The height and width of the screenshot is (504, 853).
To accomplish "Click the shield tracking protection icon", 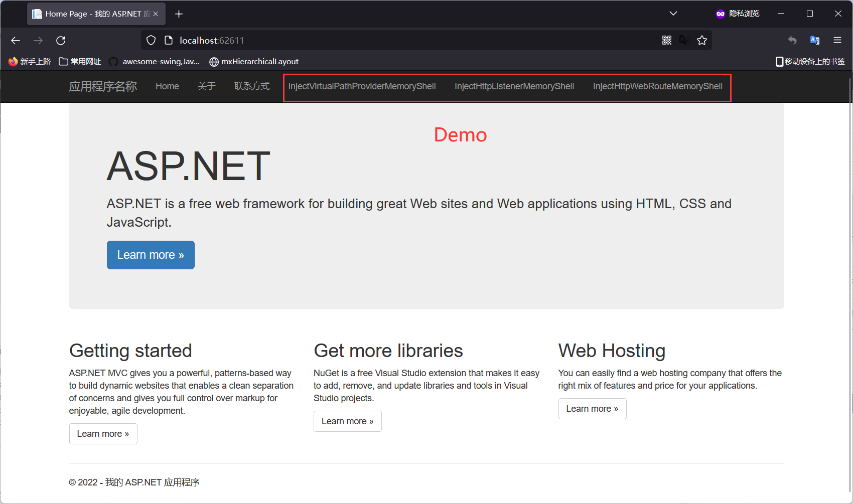I will point(151,41).
